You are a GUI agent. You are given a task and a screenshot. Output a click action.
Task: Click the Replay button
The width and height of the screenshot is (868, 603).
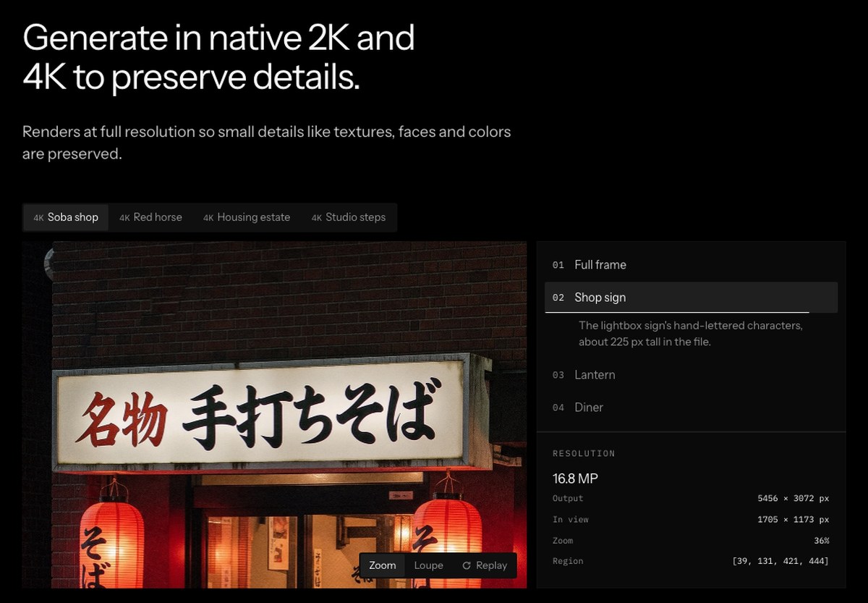click(484, 565)
